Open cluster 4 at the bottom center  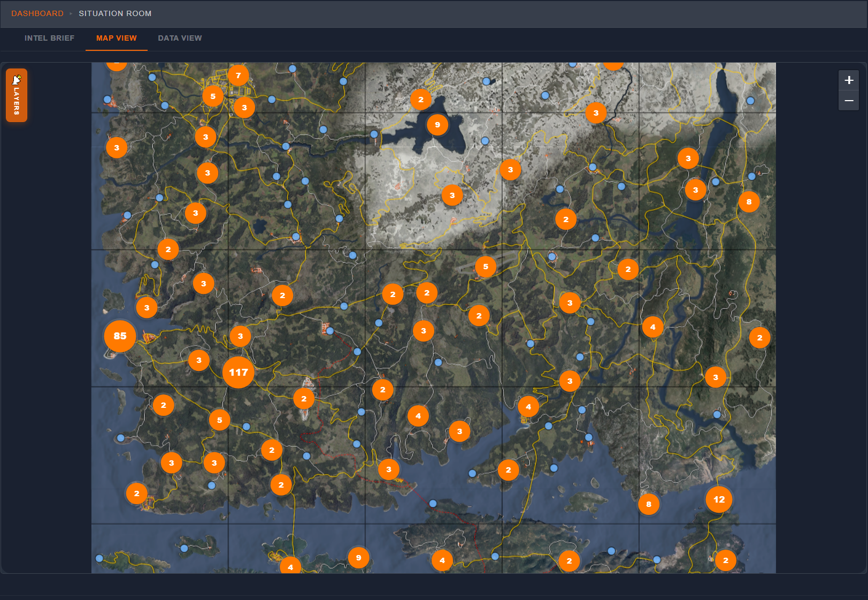tap(442, 560)
